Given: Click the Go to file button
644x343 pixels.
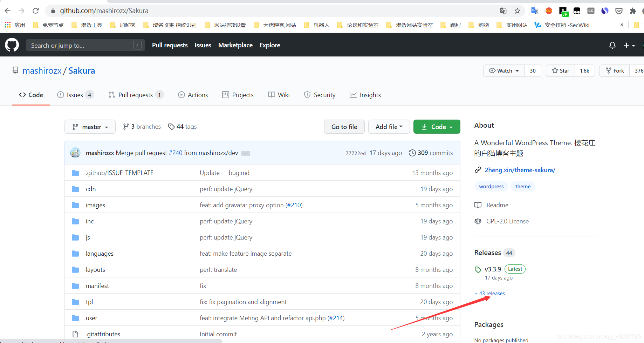Looking at the screenshot, I should (x=344, y=127).
